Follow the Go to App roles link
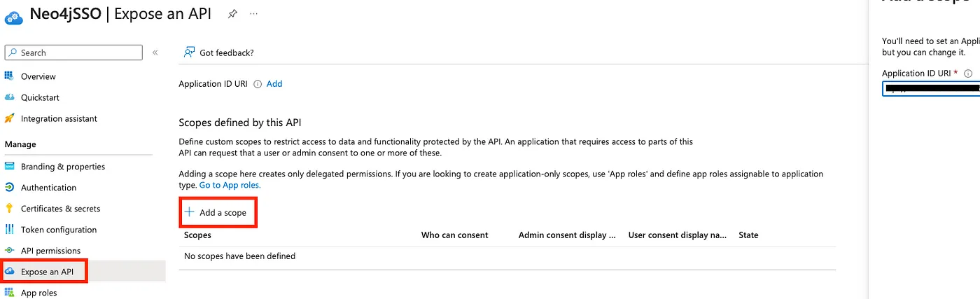 pyautogui.click(x=230, y=185)
